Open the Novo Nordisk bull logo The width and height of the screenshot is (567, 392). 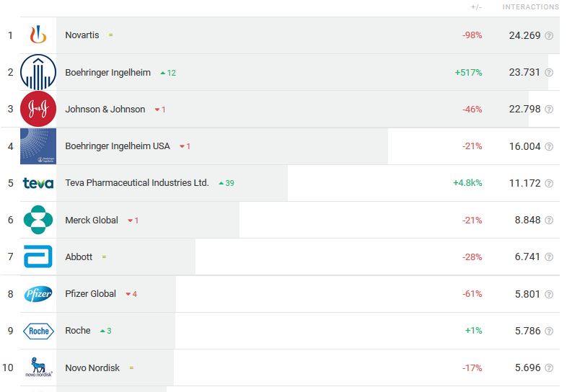(38, 367)
